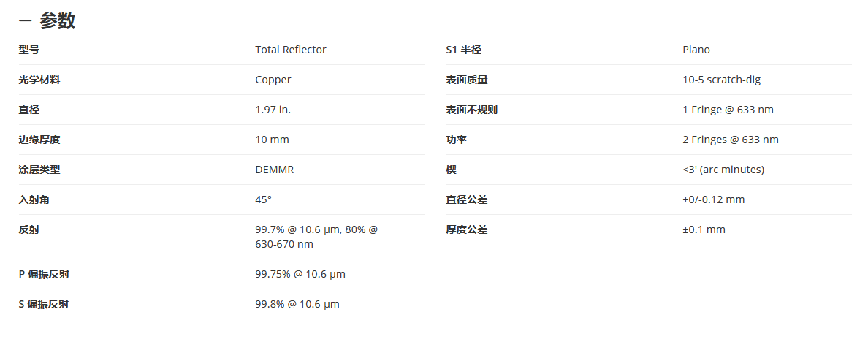Click the 2 Fringes @ 633 nm value
Viewport: 868px width, 350px height.
[730, 140]
